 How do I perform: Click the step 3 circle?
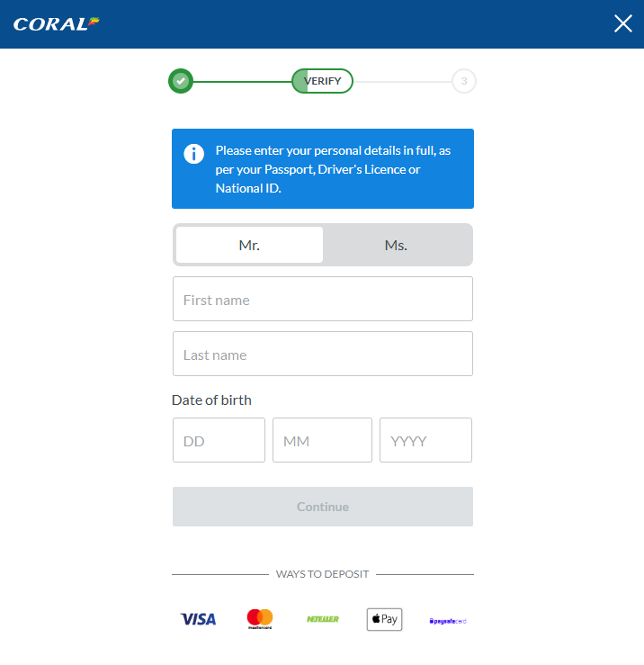pyautogui.click(x=463, y=81)
